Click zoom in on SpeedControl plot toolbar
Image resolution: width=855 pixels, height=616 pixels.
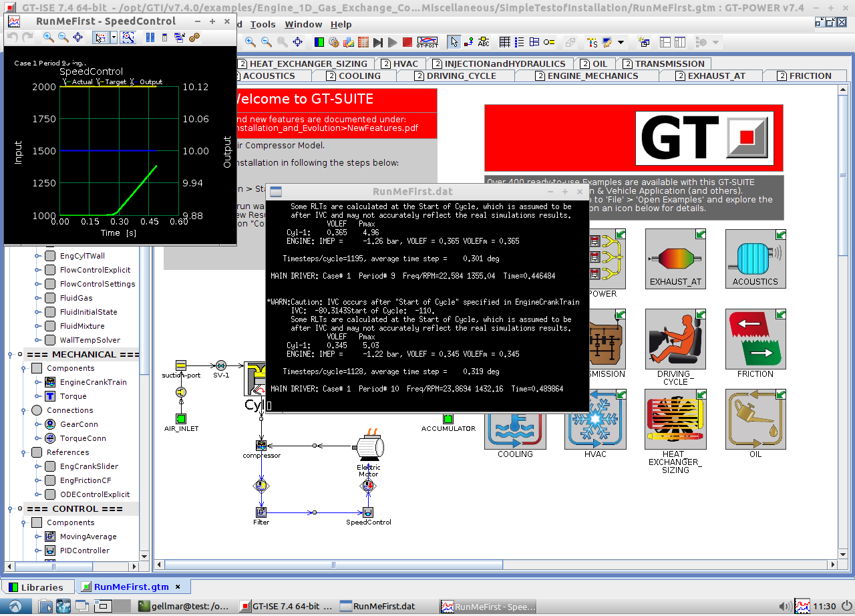[49, 37]
